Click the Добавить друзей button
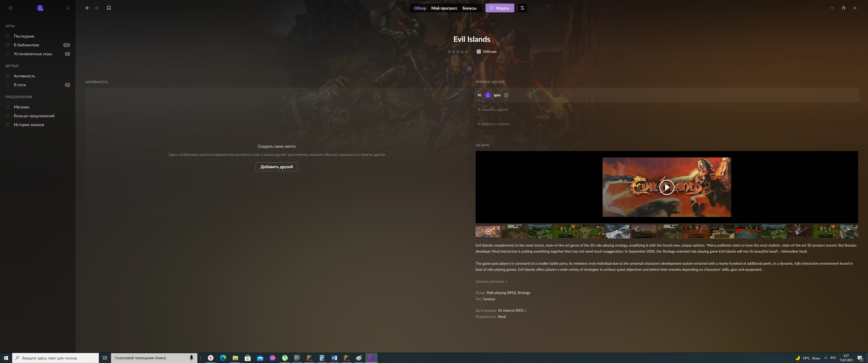The height and width of the screenshot is (363, 868). pos(277,167)
